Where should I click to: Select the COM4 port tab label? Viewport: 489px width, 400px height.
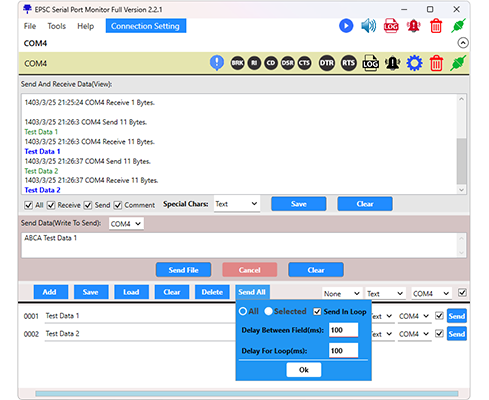[x=35, y=43]
